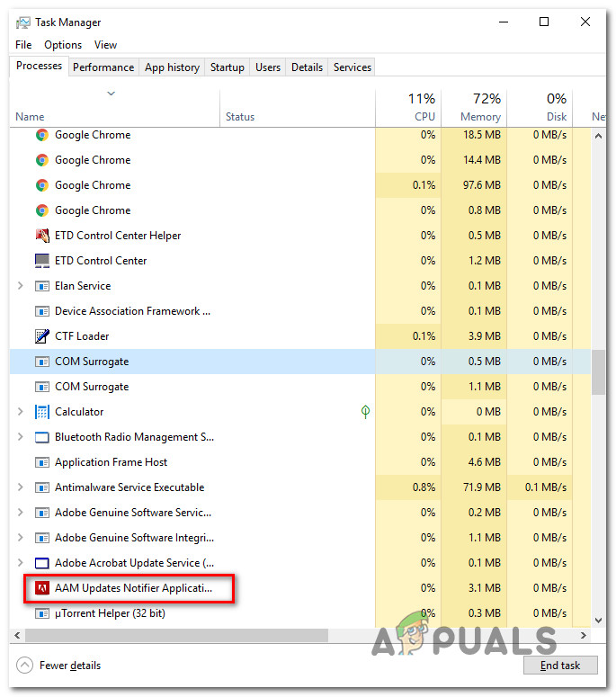
Task: Select the µTorrent Helper (32 bit) text
Action: coord(110,613)
